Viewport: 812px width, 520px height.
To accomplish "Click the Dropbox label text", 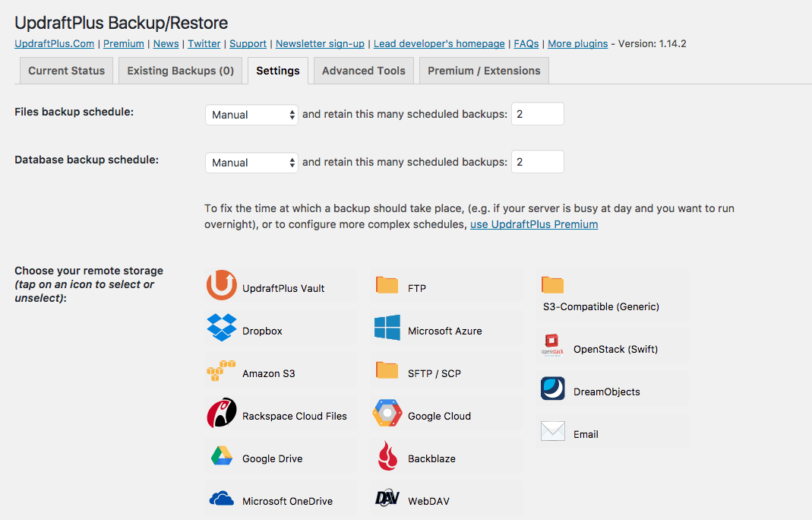I will (262, 331).
